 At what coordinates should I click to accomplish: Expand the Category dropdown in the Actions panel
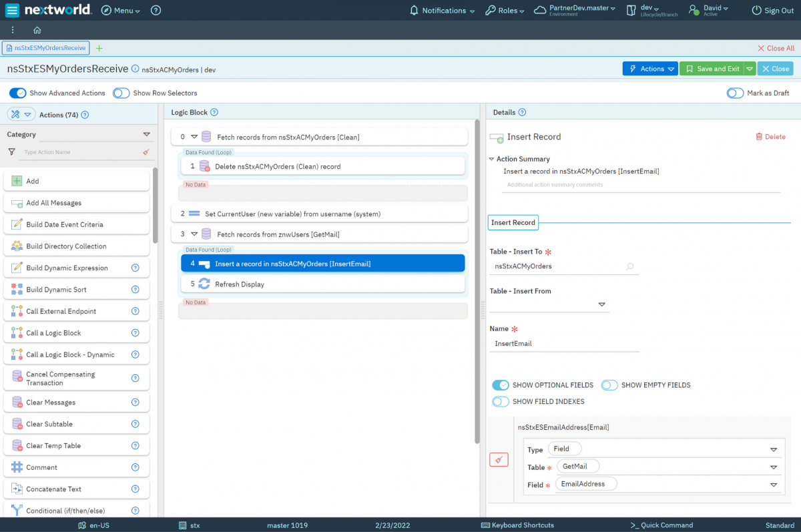click(146, 134)
